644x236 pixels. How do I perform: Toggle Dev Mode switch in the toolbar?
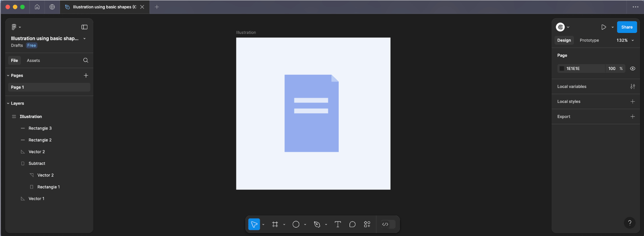pos(388,224)
